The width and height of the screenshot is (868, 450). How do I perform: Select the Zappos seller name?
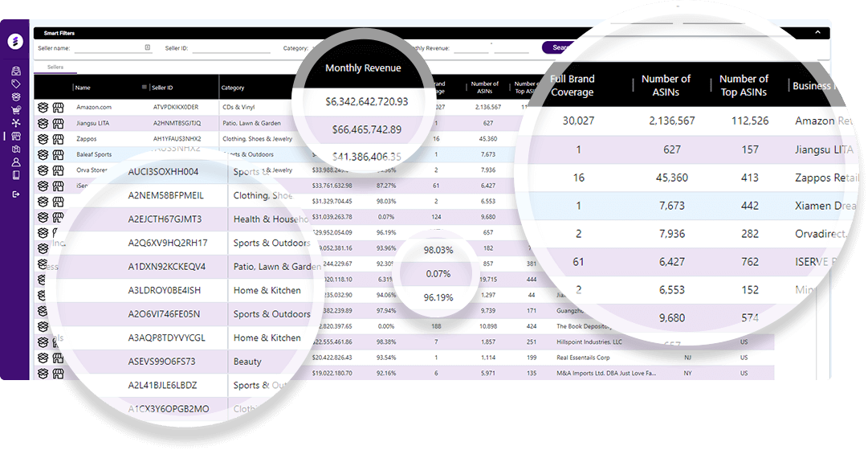[87, 139]
